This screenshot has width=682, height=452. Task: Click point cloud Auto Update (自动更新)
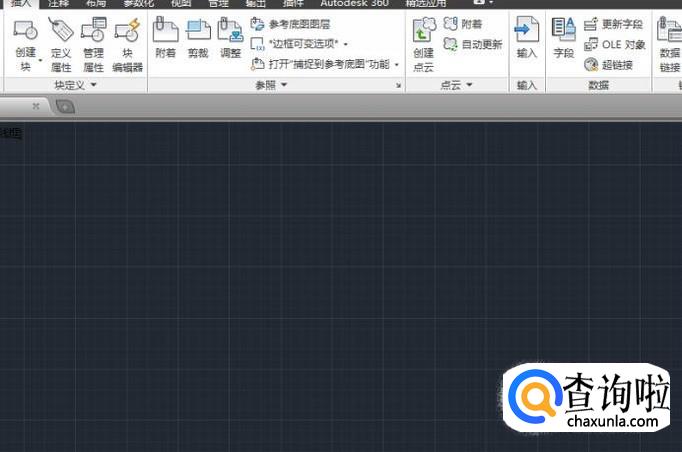473,44
